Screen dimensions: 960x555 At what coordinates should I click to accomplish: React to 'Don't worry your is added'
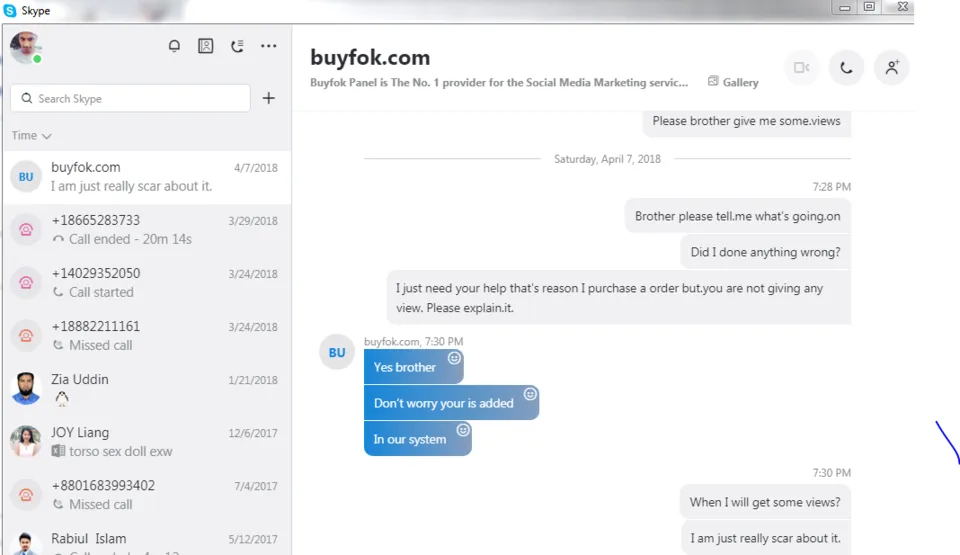[x=530, y=394]
